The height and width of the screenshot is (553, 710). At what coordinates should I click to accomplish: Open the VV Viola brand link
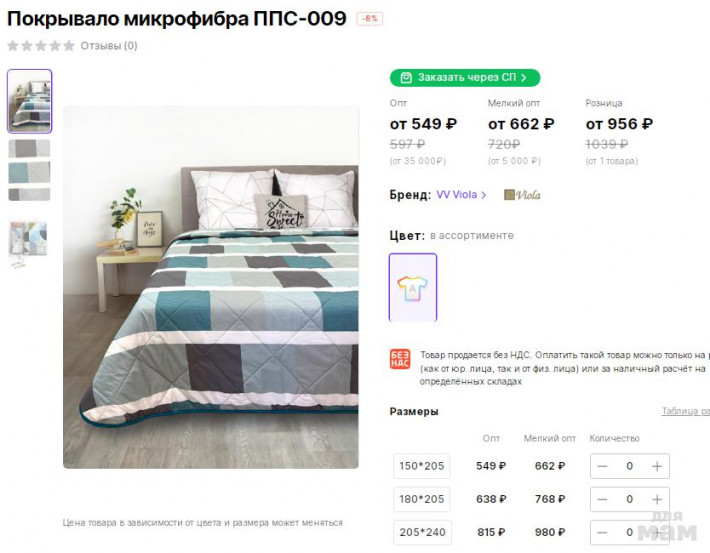(x=461, y=195)
